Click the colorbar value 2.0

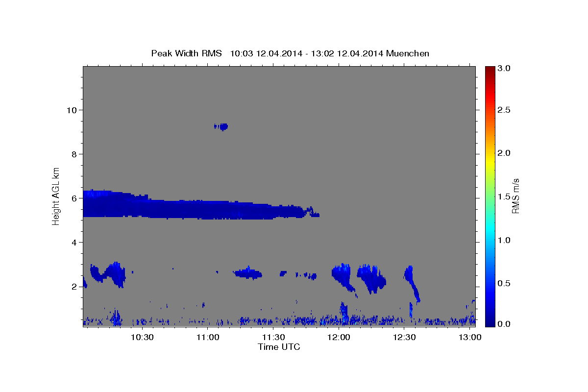pyautogui.click(x=505, y=153)
